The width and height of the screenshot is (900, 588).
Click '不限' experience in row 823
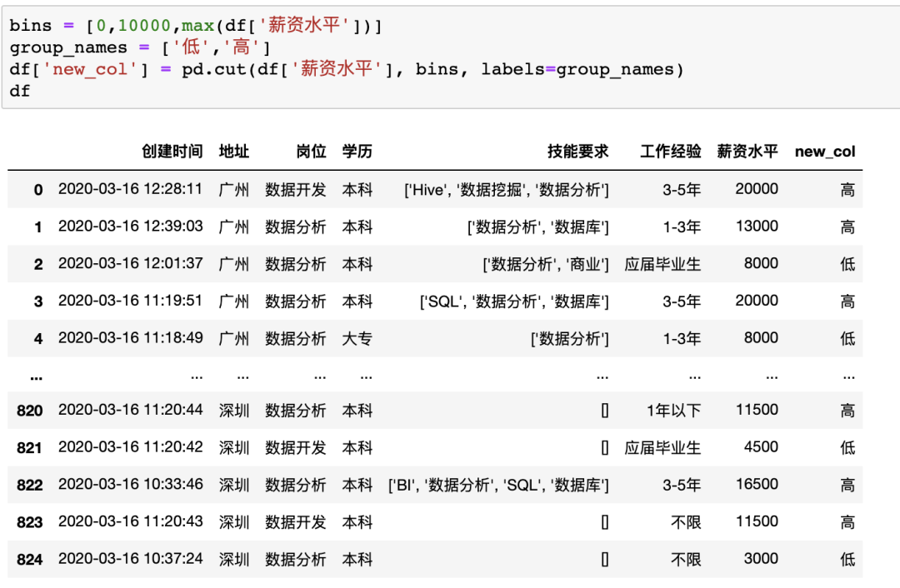(686, 522)
